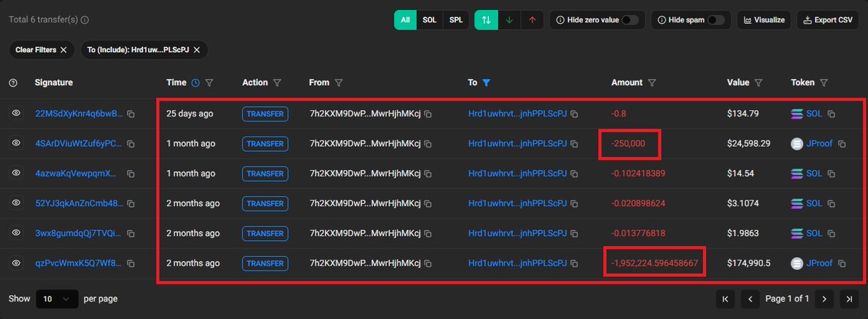Image resolution: width=868 pixels, height=319 pixels.
Task: Switch to the SPL tab
Action: coord(456,20)
